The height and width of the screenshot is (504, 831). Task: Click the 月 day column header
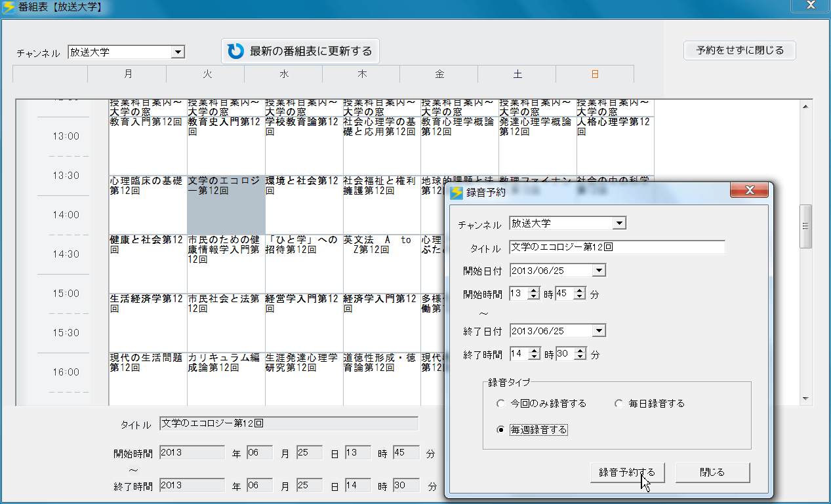coord(127,74)
